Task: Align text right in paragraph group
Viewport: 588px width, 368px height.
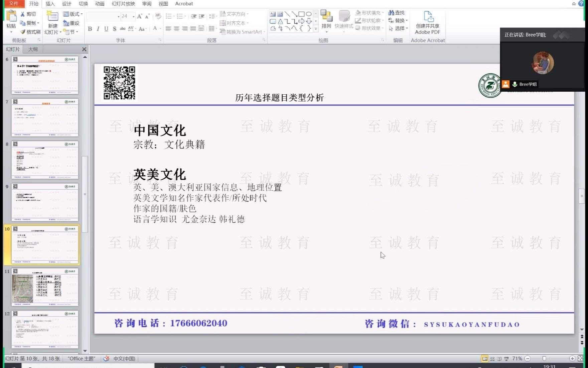Action: tap(185, 29)
